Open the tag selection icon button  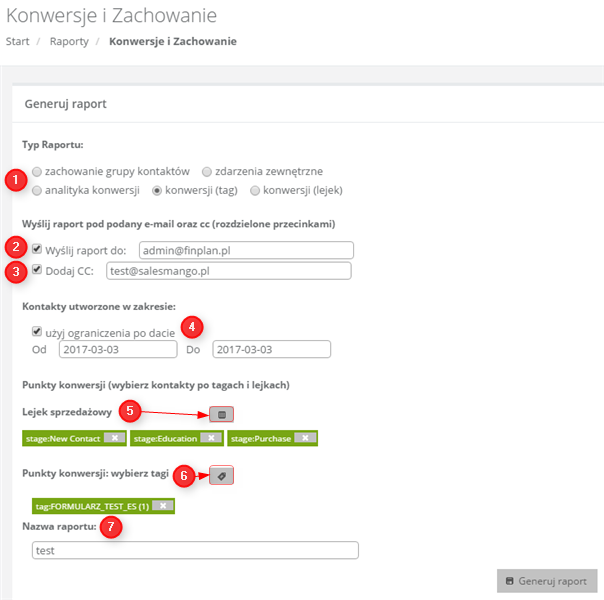pos(221,476)
